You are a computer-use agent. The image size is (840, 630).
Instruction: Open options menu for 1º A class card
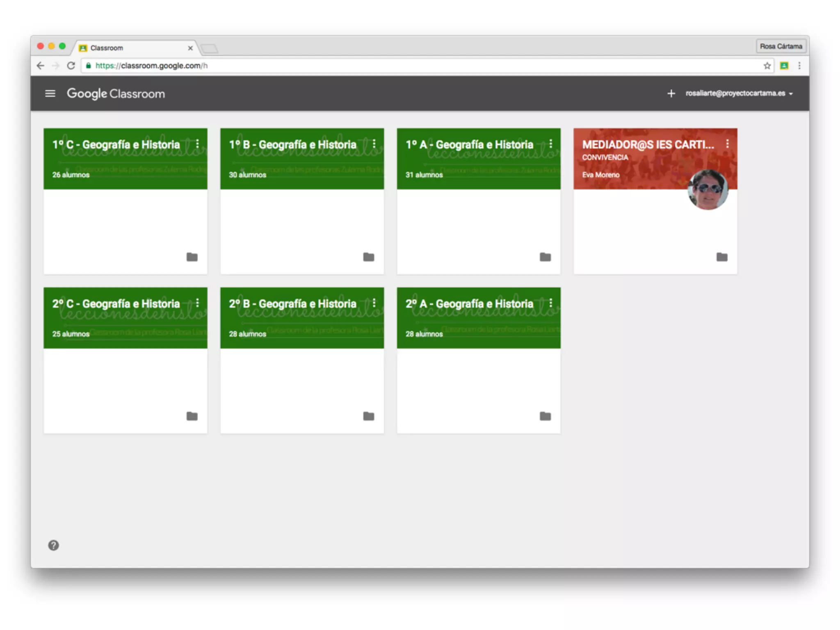tap(550, 144)
